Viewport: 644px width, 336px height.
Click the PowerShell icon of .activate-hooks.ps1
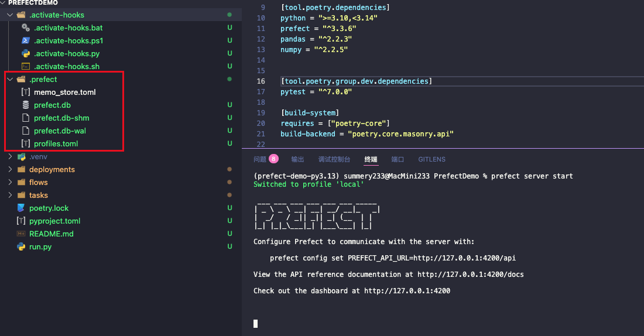pyautogui.click(x=25, y=40)
